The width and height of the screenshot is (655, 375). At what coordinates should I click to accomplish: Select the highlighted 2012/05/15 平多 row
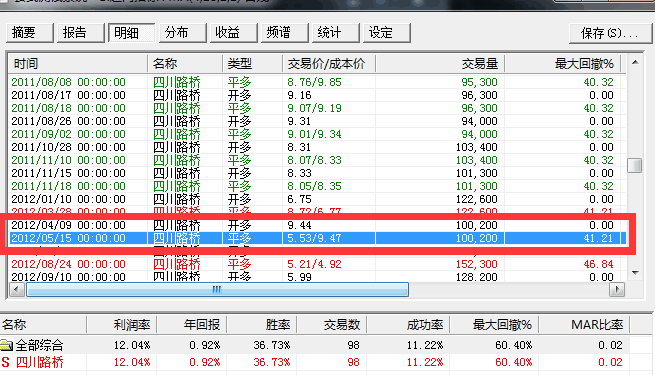[x=317, y=238]
